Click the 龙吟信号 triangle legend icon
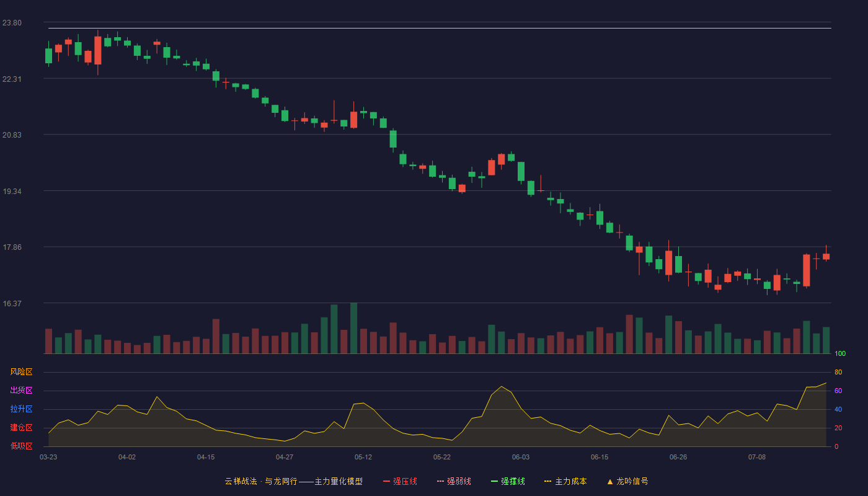Screen dimensions: 868x496 click(610, 481)
